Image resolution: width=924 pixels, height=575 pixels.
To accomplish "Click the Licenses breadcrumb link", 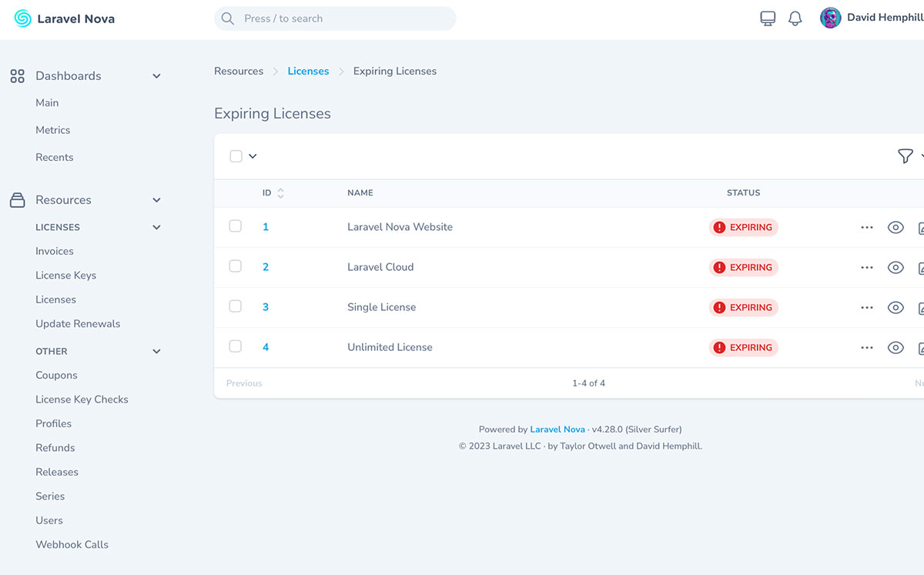I will click(308, 71).
